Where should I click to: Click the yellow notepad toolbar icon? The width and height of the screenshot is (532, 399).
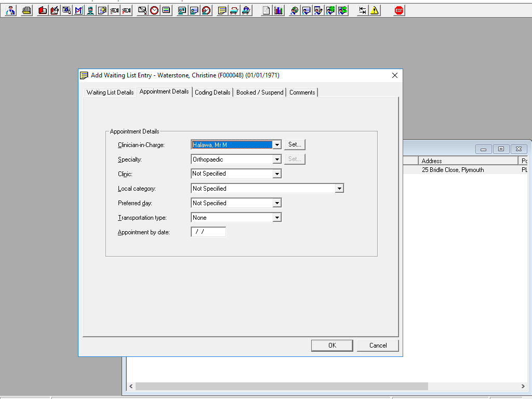pos(222,10)
